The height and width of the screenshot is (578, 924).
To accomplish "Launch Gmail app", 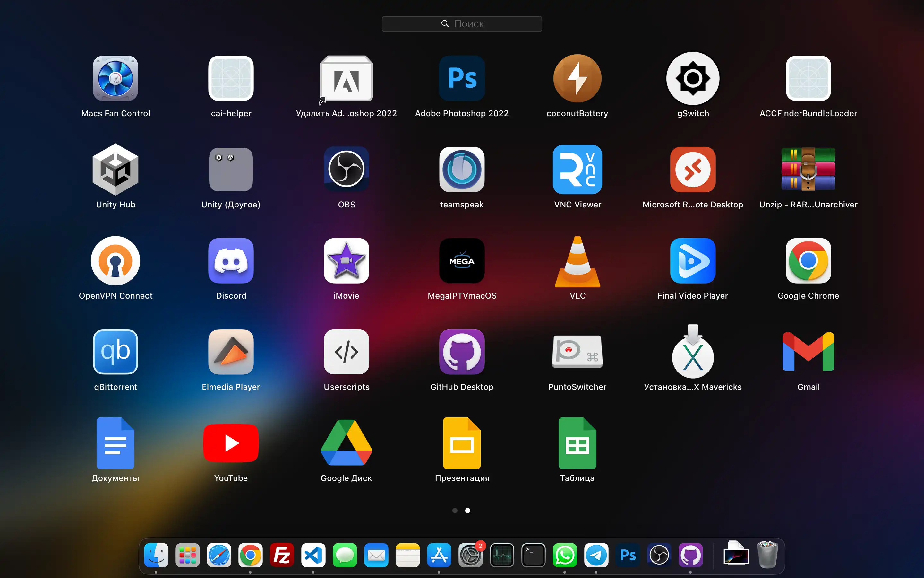I will point(808,352).
